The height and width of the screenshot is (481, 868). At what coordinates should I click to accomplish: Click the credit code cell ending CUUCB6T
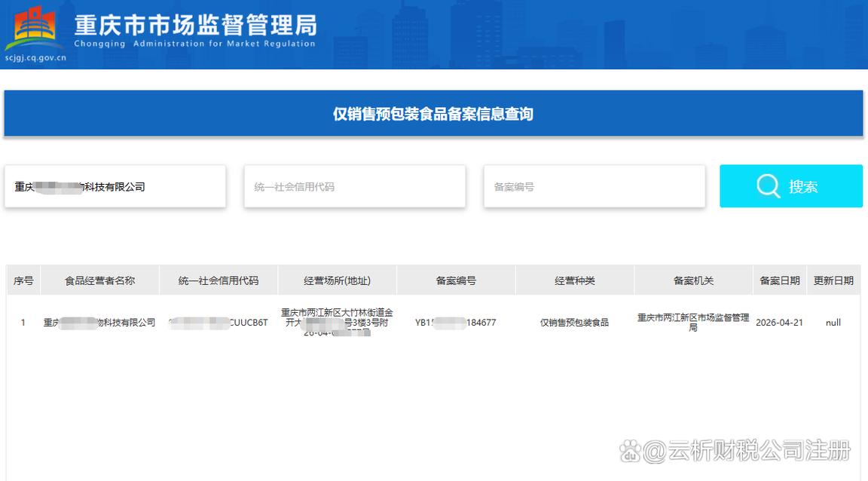click(218, 323)
